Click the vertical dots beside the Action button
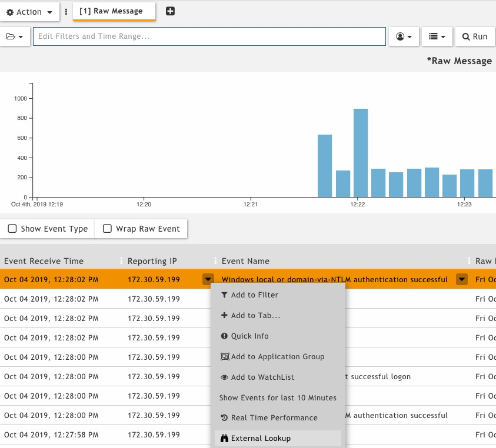 click(66, 12)
